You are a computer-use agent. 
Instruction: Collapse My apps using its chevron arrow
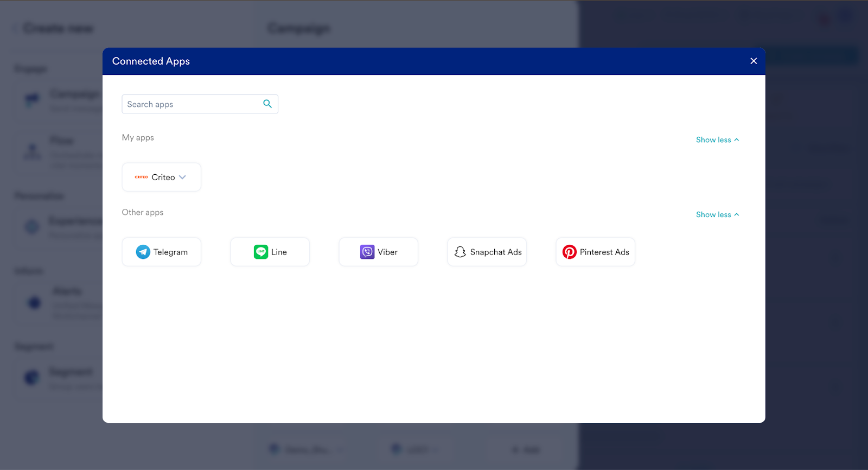(x=737, y=140)
